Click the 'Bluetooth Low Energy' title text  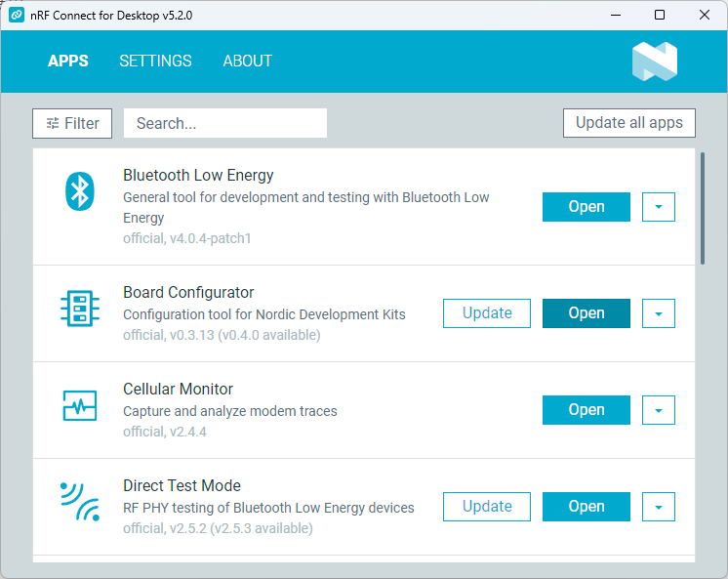pos(198,175)
